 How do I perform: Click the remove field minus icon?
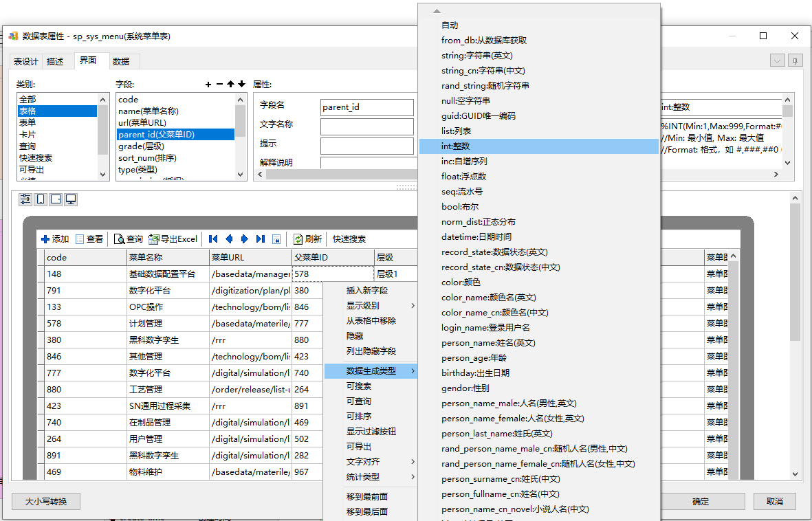[219, 84]
